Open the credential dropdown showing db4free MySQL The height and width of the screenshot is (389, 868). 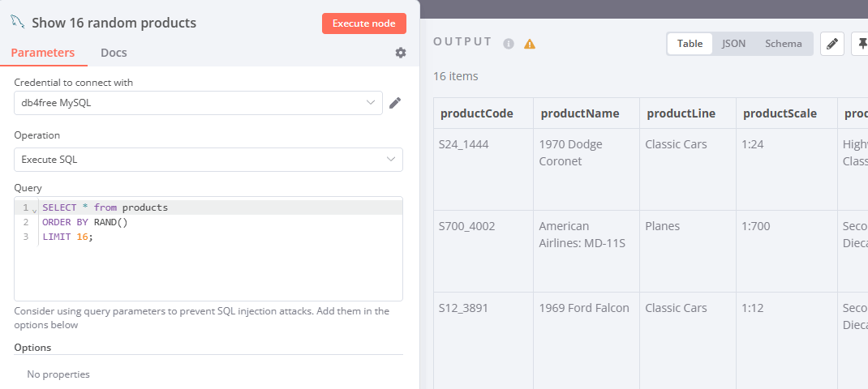[198, 103]
